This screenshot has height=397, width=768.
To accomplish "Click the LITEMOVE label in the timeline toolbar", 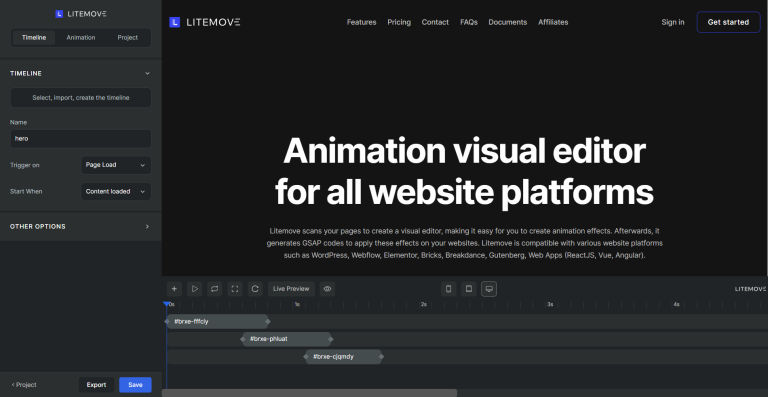I will coord(750,289).
